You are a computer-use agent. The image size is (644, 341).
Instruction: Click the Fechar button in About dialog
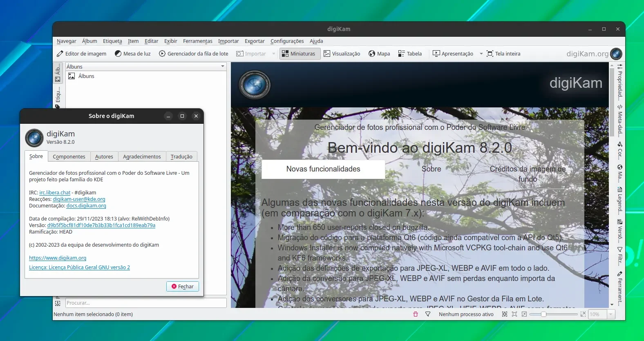click(183, 286)
